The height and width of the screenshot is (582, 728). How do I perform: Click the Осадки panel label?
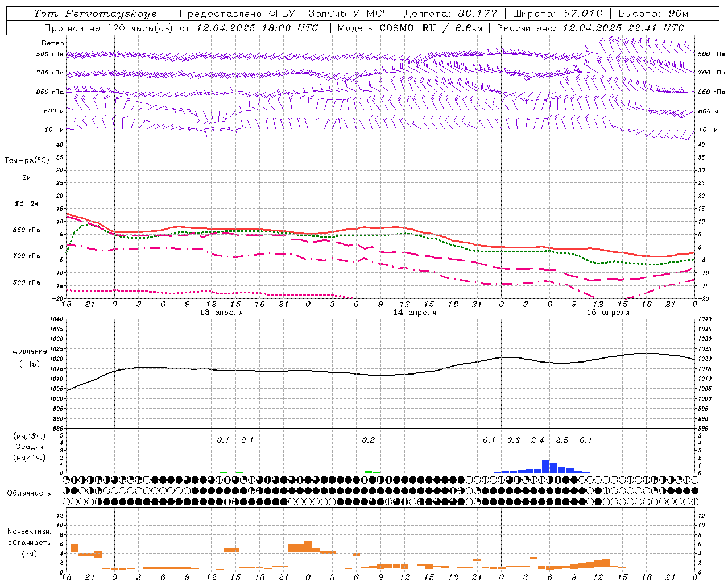30,447
